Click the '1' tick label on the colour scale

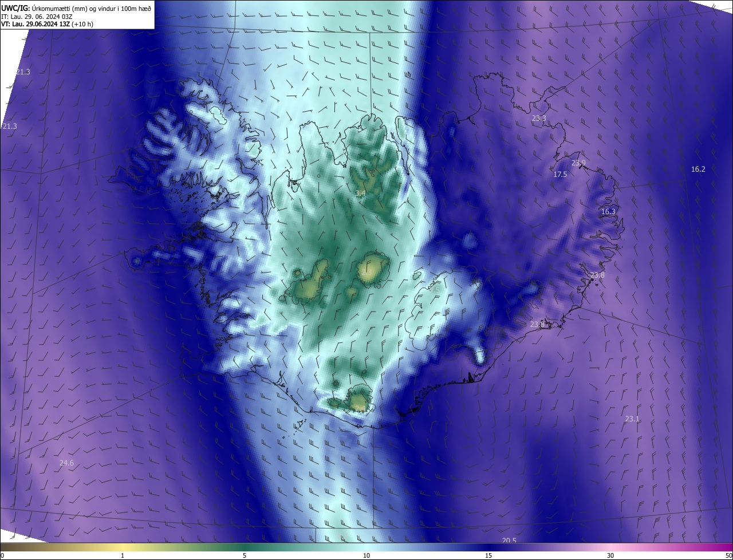click(x=123, y=555)
